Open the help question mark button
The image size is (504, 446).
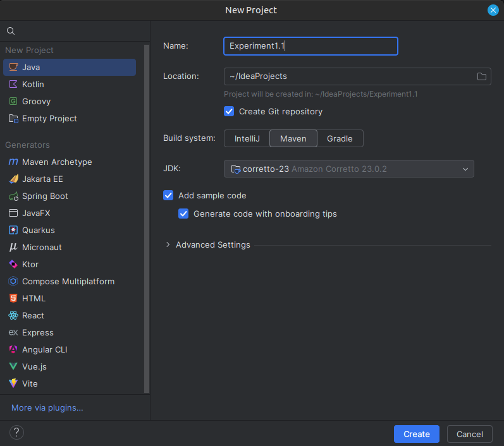coord(16,433)
